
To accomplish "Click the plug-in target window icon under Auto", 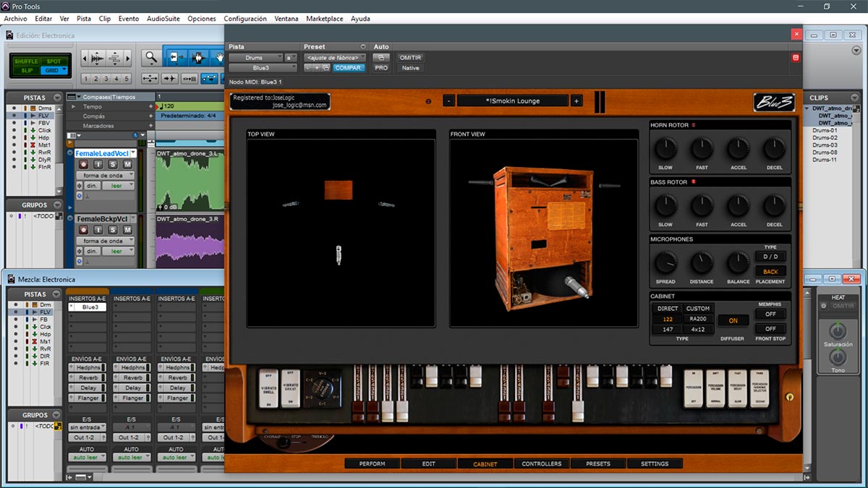I will click(x=381, y=58).
